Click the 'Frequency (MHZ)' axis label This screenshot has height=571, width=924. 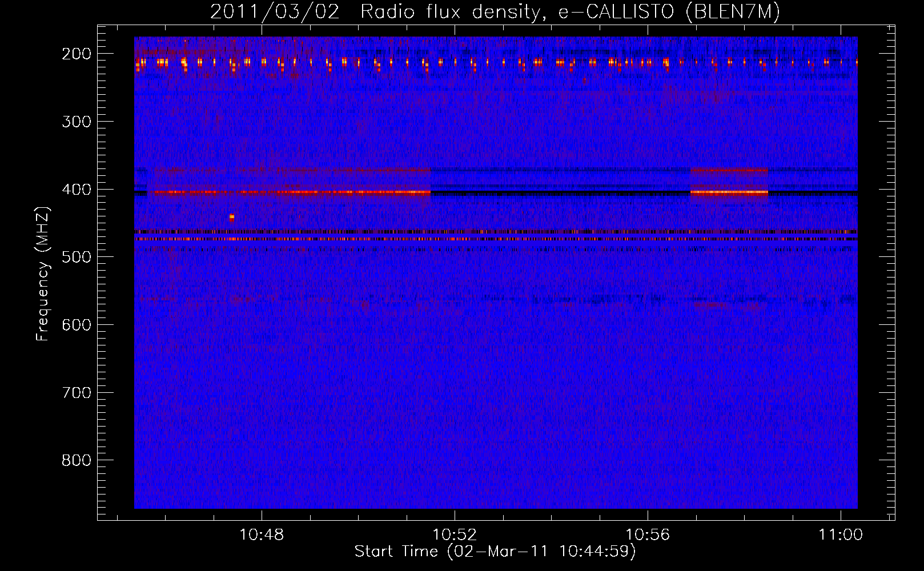click(x=42, y=274)
